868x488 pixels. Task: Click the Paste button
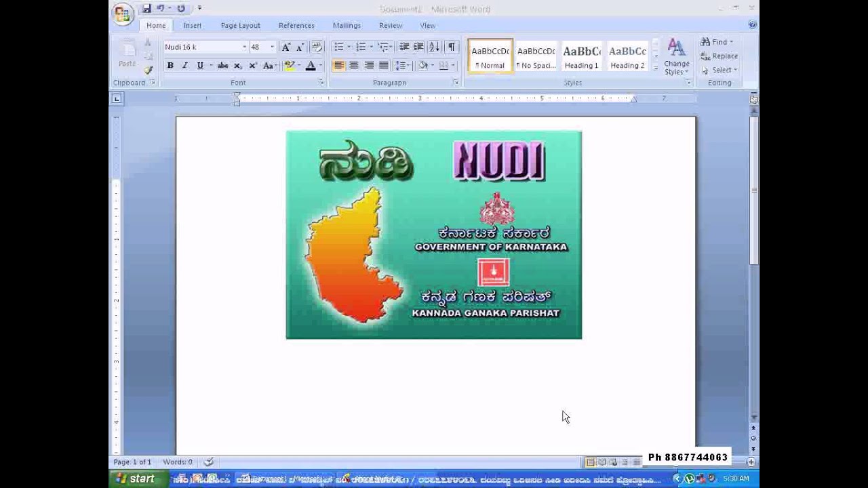click(127, 54)
